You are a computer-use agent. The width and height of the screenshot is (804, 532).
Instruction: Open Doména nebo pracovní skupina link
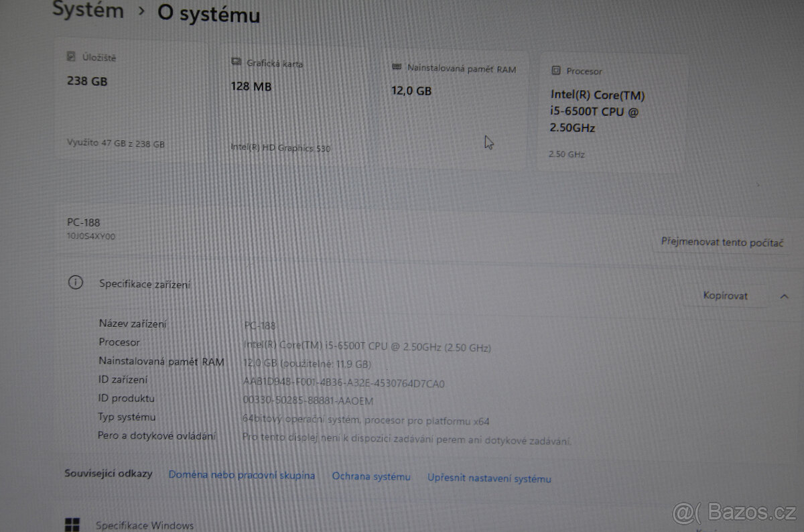click(x=242, y=476)
